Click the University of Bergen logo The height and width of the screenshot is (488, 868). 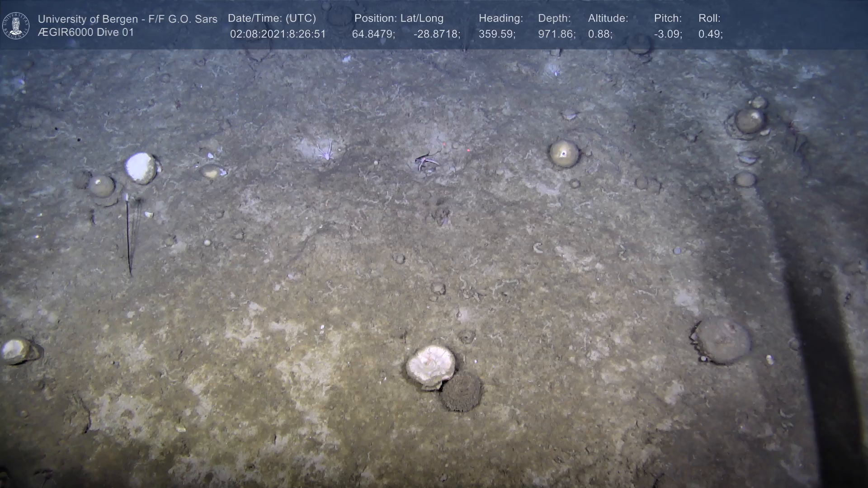[16, 26]
